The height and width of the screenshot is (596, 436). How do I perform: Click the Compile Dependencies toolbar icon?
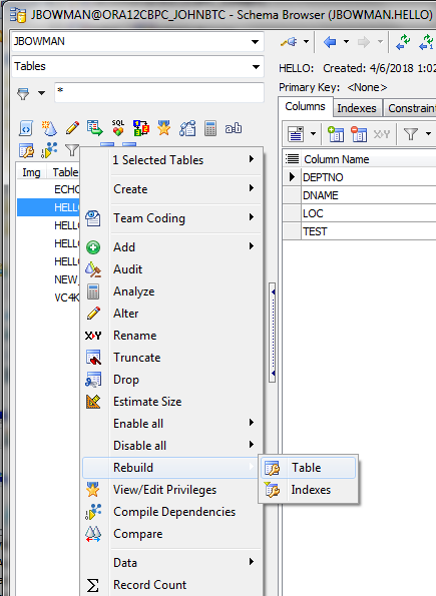[49, 151]
